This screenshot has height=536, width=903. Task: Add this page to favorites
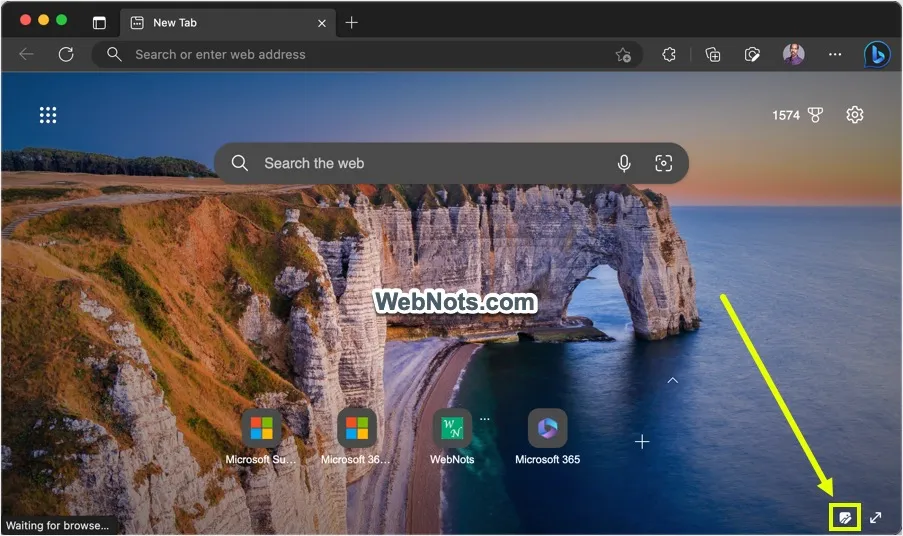(623, 55)
